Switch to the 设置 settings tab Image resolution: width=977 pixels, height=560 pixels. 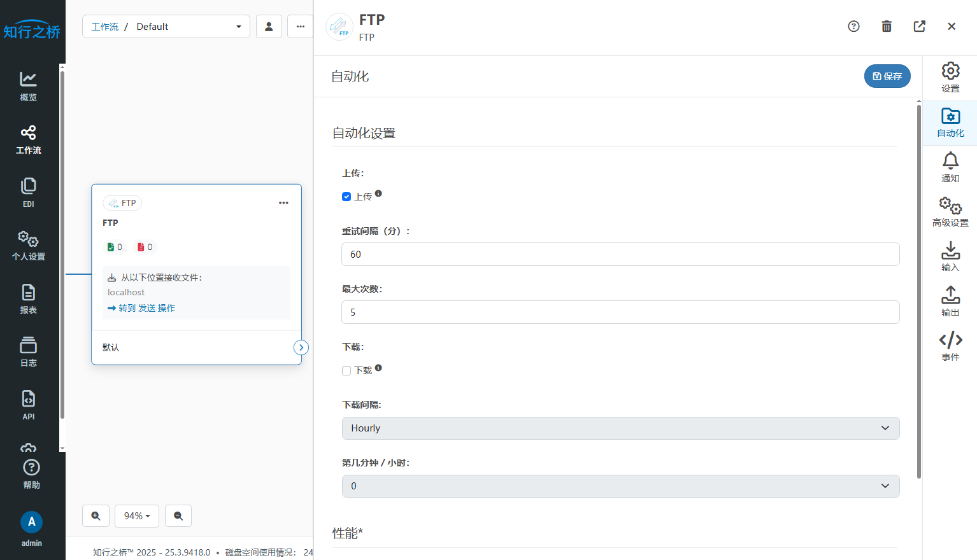tap(950, 78)
